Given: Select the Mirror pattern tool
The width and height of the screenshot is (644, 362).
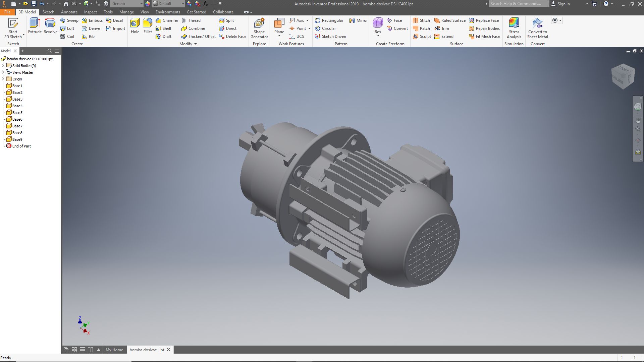Looking at the screenshot, I should click(x=358, y=20).
